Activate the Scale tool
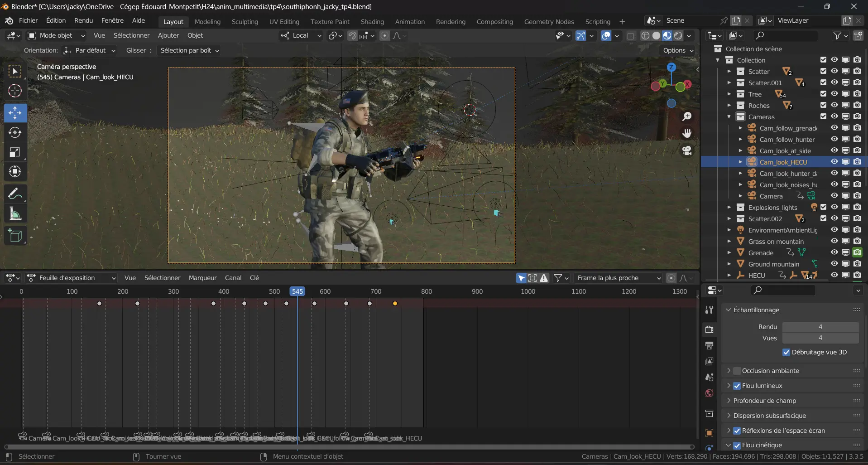Viewport: 868px width, 465px height. tap(15, 152)
